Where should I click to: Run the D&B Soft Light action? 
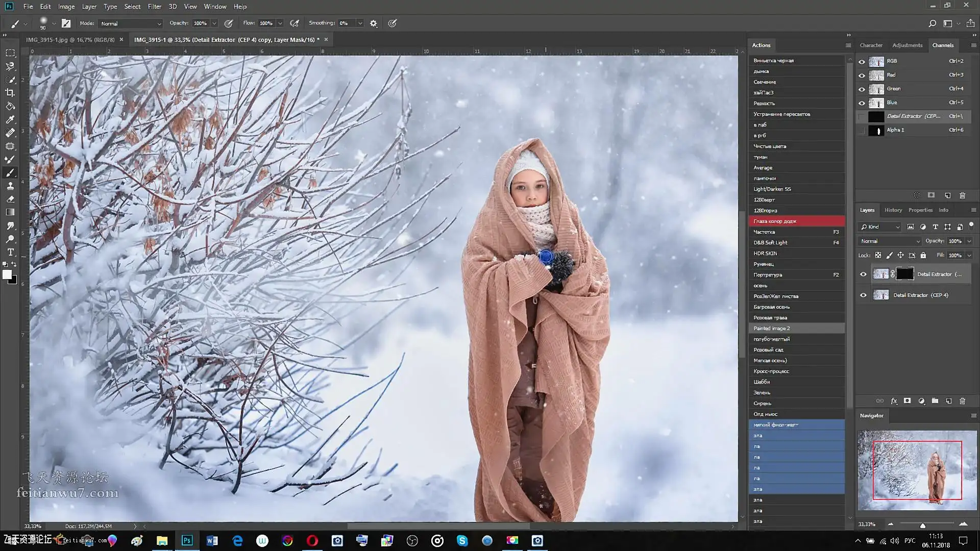[x=770, y=243]
